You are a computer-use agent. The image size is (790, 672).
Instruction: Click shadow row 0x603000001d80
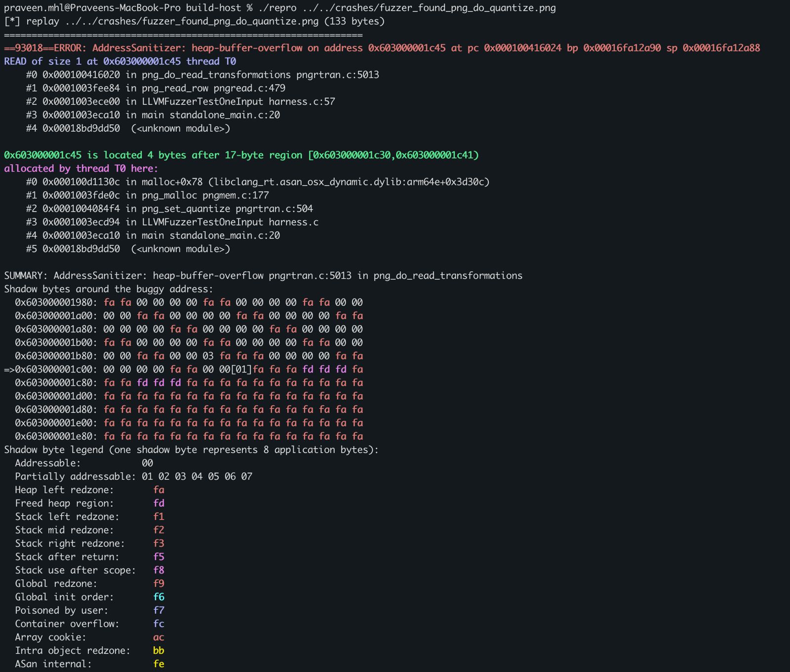(x=189, y=409)
